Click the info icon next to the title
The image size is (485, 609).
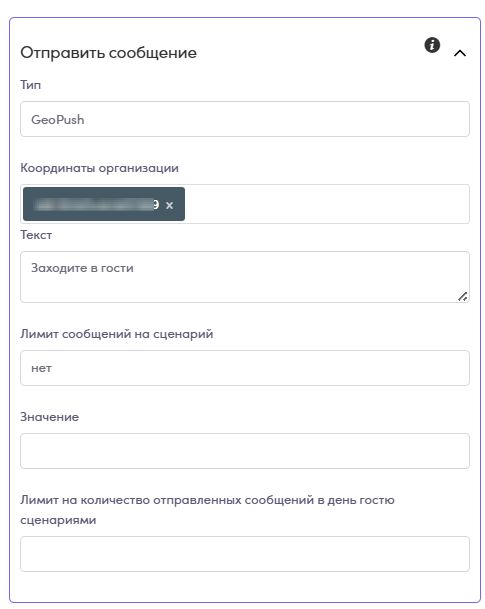click(432, 45)
